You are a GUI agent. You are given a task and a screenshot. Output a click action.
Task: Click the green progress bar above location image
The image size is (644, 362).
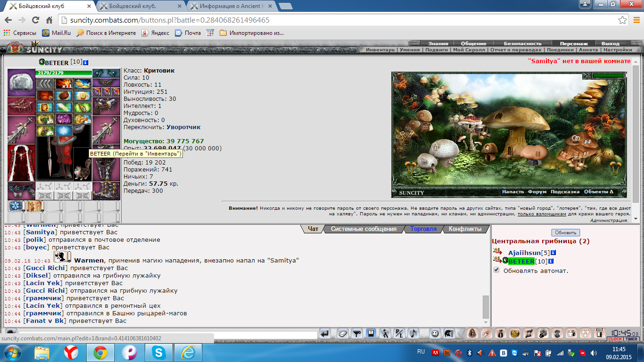[x=609, y=75]
